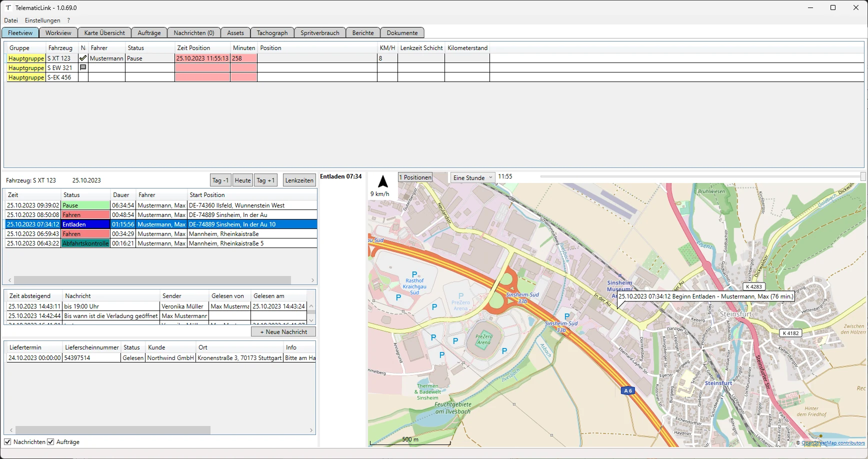This screenshot has height=459, width=868.
Task: Select the Fahren row at 08:50:08
Action: (x=161, y=215)
